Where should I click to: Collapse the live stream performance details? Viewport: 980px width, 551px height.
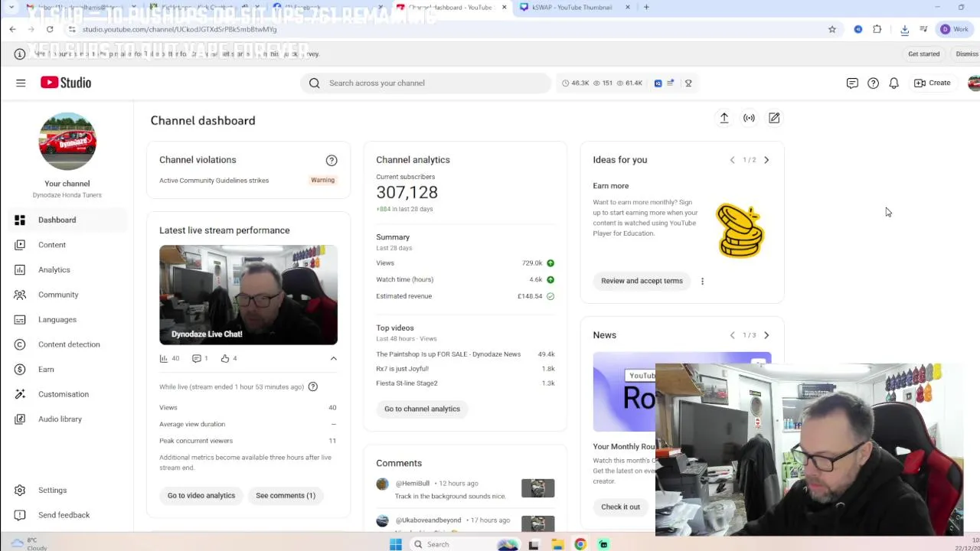pos(333,358)
